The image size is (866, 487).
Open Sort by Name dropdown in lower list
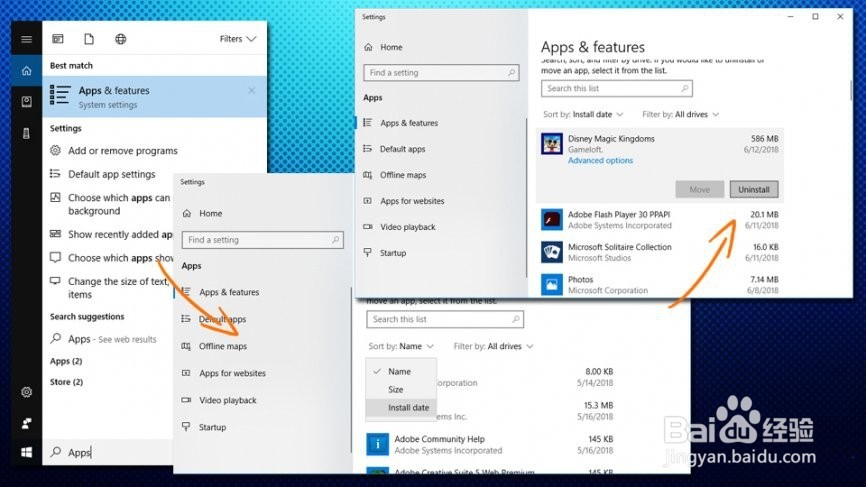401,346
